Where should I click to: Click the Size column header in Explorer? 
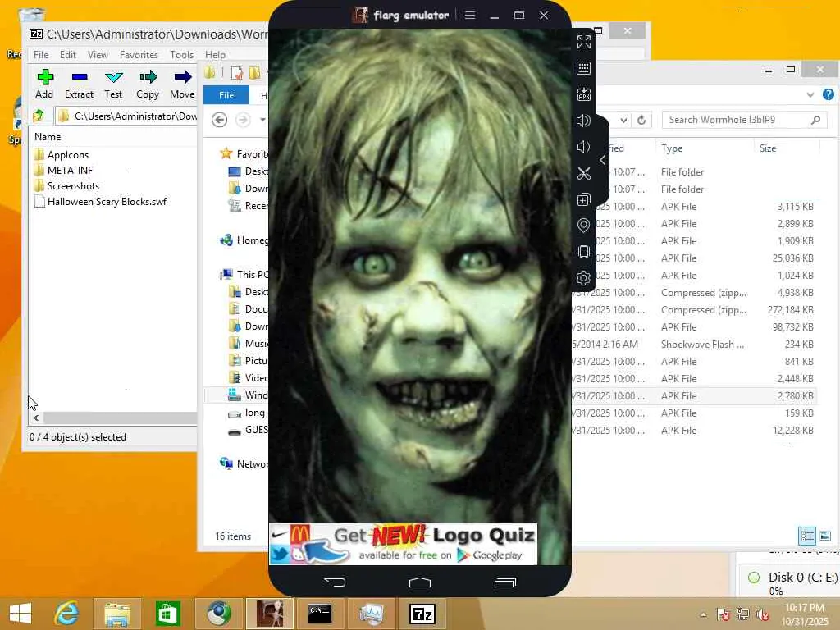coord(768,148)
